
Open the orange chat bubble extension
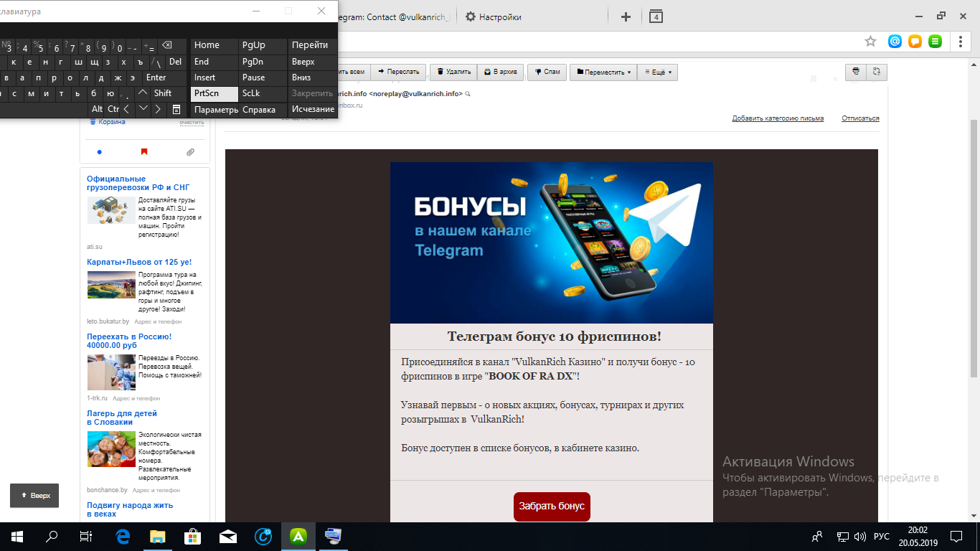click(x=915, y=42)
